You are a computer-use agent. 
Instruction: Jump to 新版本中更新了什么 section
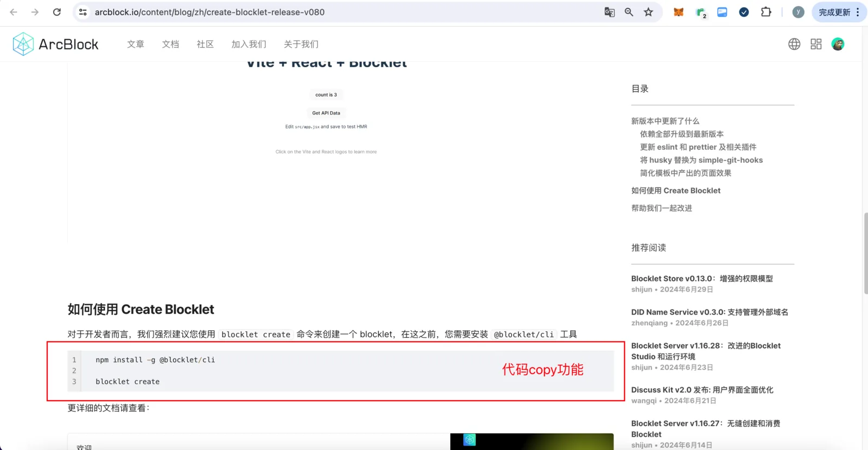[665, 121]
